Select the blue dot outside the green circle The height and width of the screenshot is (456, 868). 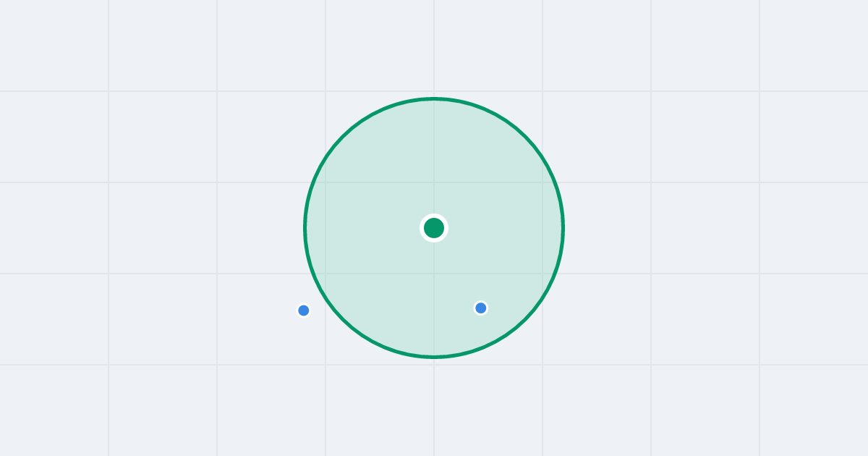tap(304, 311)
